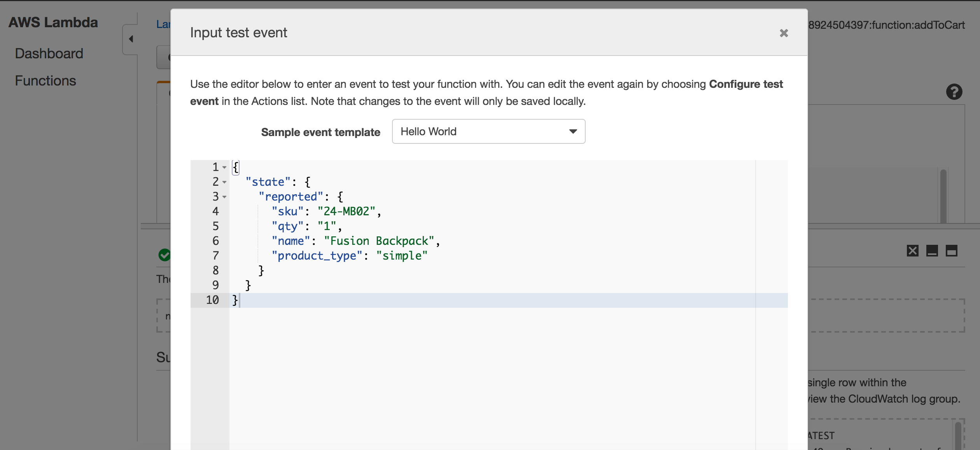This screenshot has height=450, width=980.
Task: Click the background code editor scrollbar
Action: (x=943, y=196)
